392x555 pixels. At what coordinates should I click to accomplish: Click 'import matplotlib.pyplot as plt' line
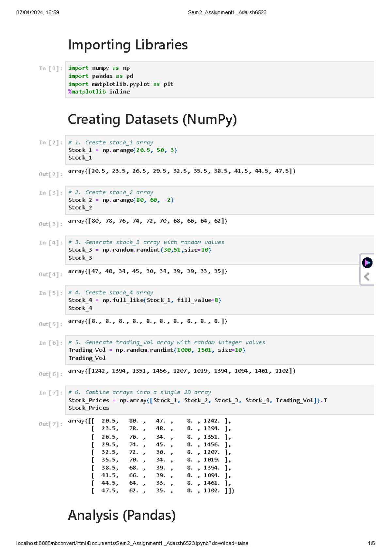pyautogui.click(x=121, y=84)
